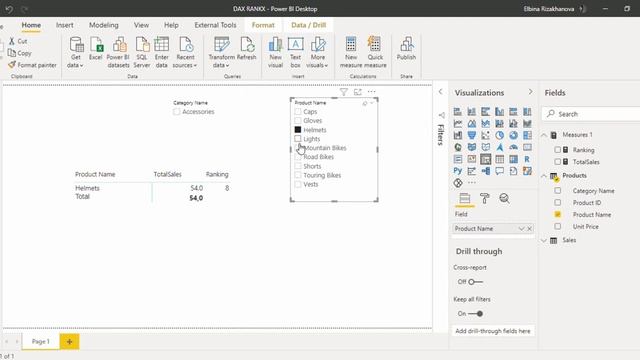Open the Data / Drill tab
Screen dimensions: 640x360
coord(309,25)
